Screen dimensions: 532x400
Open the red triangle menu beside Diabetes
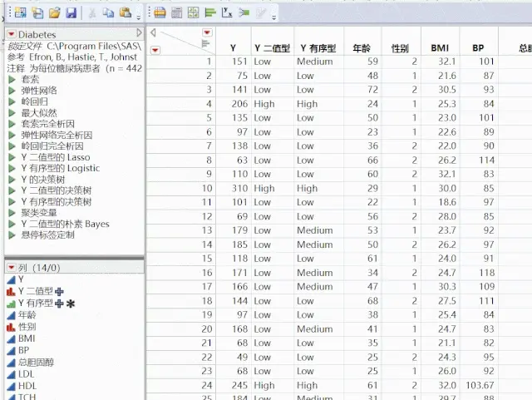pyautogui.click(x=11, y=34)
